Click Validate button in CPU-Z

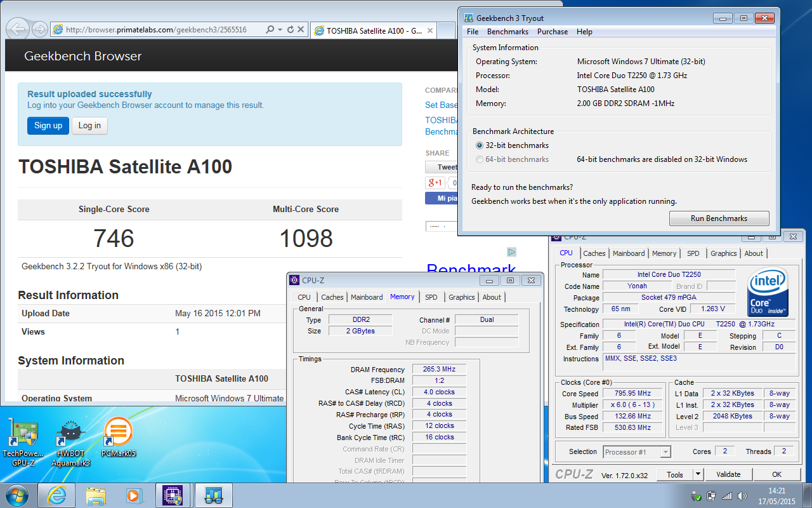pyautogui.click(x=728, y=474)
